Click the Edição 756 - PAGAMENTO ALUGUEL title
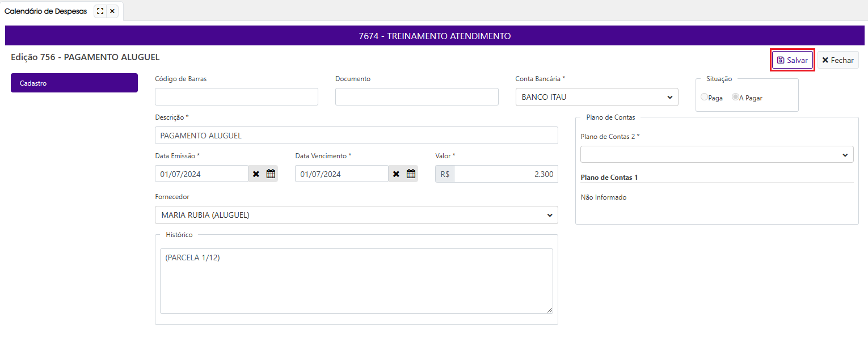The image size is (868, 342). [x=85, y=57]
